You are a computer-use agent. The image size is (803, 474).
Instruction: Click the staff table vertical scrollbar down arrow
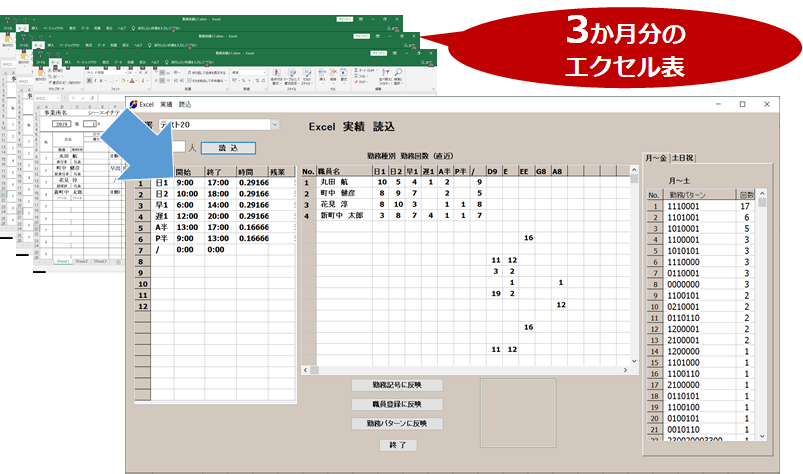coord(634,361)
